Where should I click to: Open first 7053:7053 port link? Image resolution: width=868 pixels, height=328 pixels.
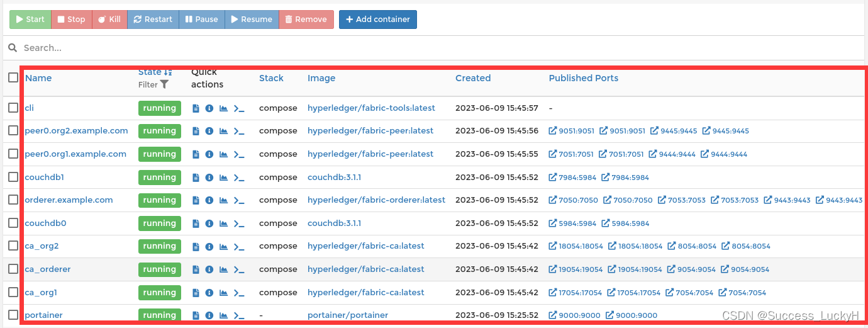point(682,200)
